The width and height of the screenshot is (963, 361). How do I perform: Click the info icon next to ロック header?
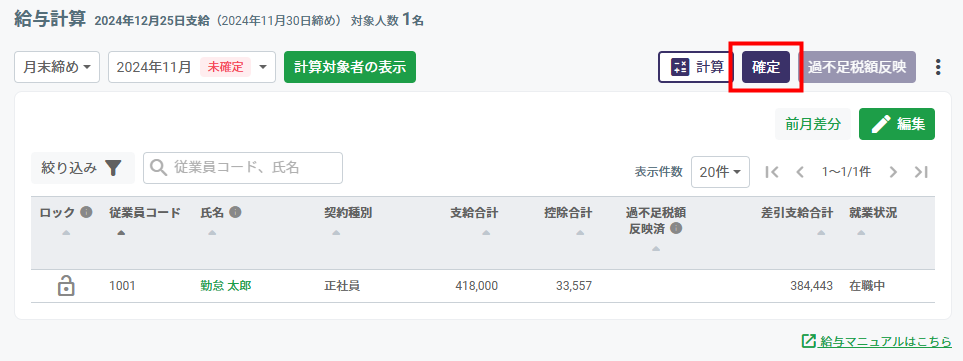[87, 212]
